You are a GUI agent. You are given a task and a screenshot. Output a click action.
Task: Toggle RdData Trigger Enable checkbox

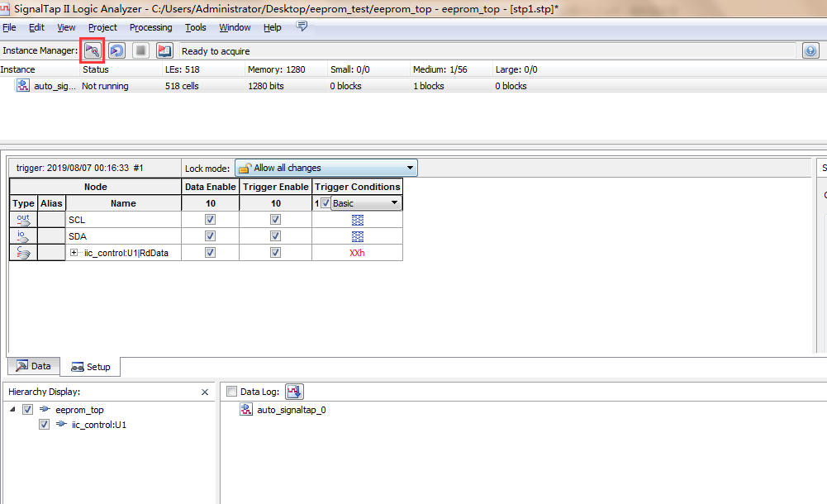(275, 253)
